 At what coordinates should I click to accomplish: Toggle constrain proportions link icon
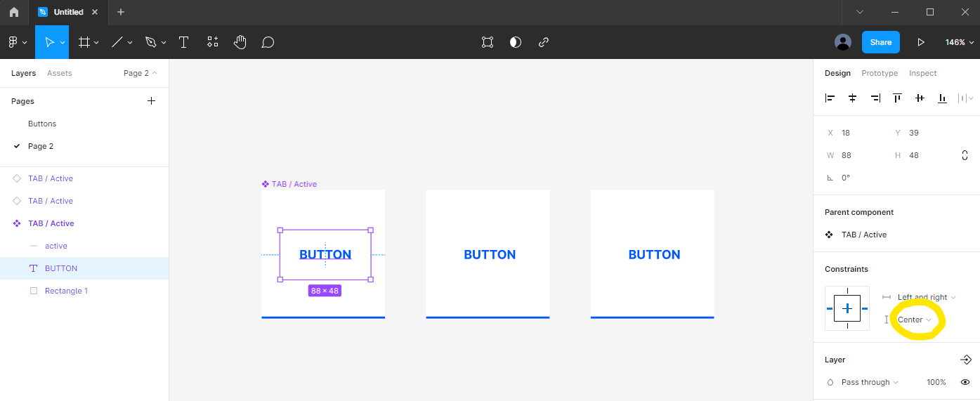coord(965,155)
